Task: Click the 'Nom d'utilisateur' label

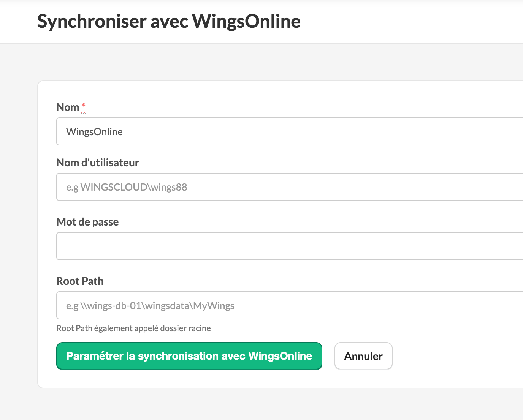Action: point(98,163)
